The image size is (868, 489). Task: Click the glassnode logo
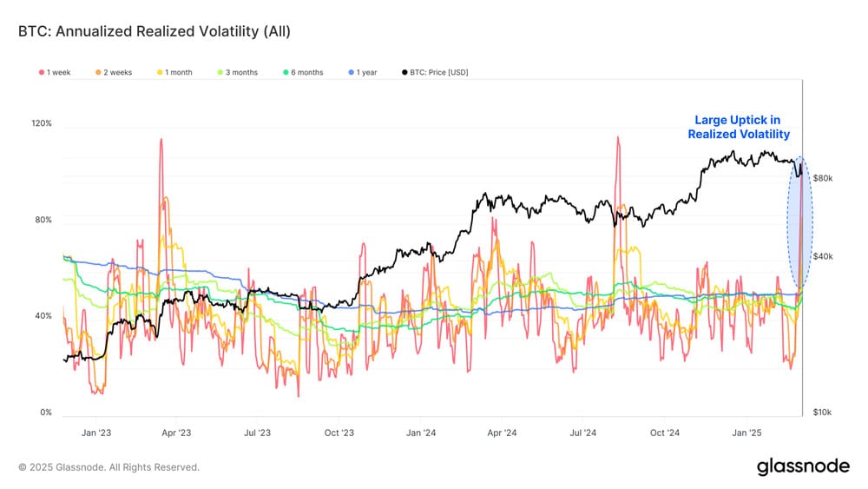(x=803, y=466)
